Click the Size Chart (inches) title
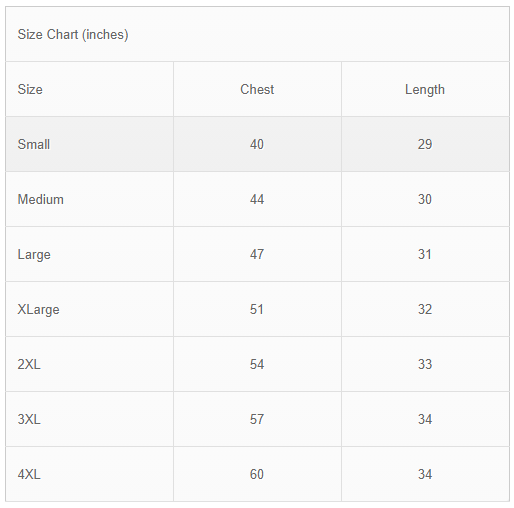514x508 pixels. pyautogui.click(x=73, y=35)
